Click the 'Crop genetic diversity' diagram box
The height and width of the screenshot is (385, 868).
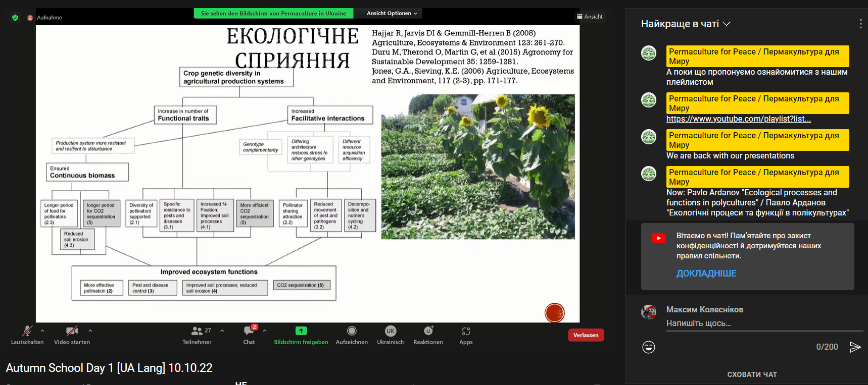pos(236,77)
